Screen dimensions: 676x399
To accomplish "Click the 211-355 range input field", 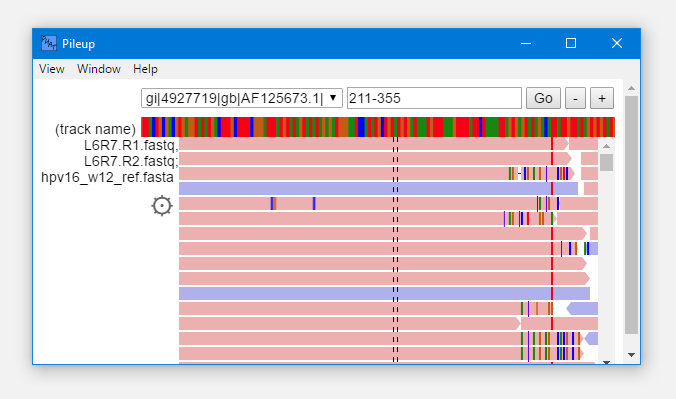I will tap(434, 98).
